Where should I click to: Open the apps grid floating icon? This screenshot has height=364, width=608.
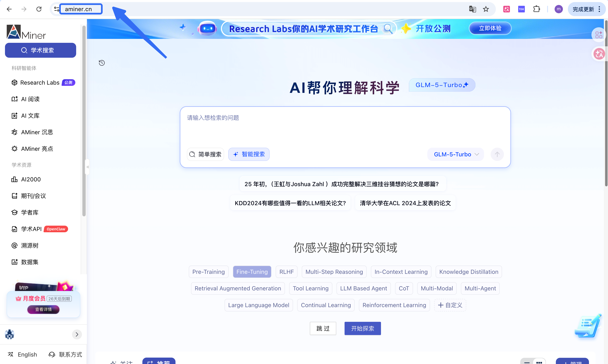pyautogui.click(x=599, y=35)
